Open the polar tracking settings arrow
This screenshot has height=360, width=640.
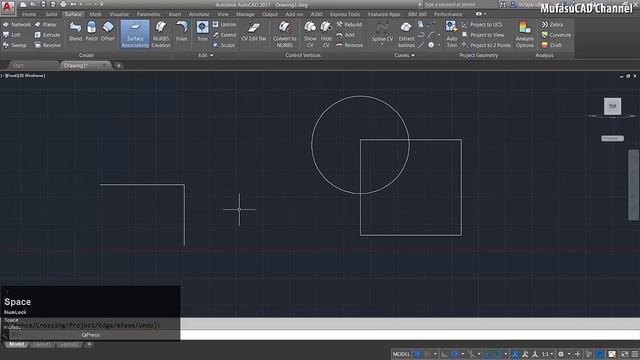462,354
